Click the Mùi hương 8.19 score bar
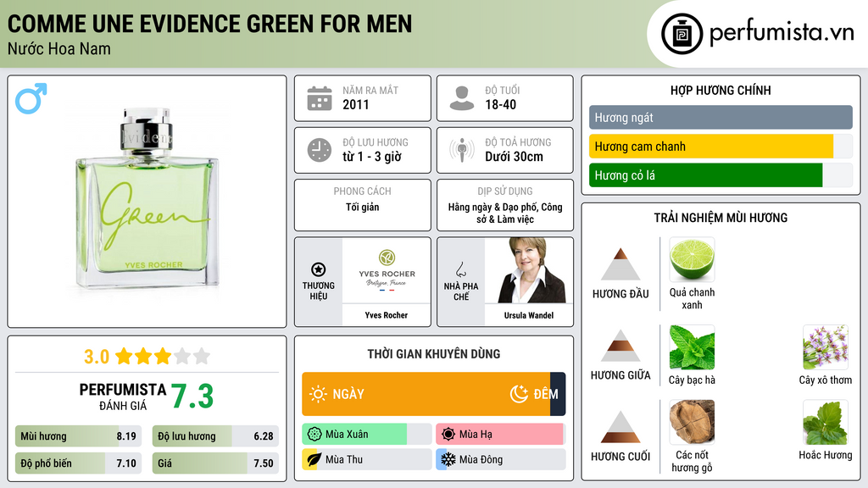Viewport: 868px width, 488px height. pyautogui.click(x=79, y=436)
